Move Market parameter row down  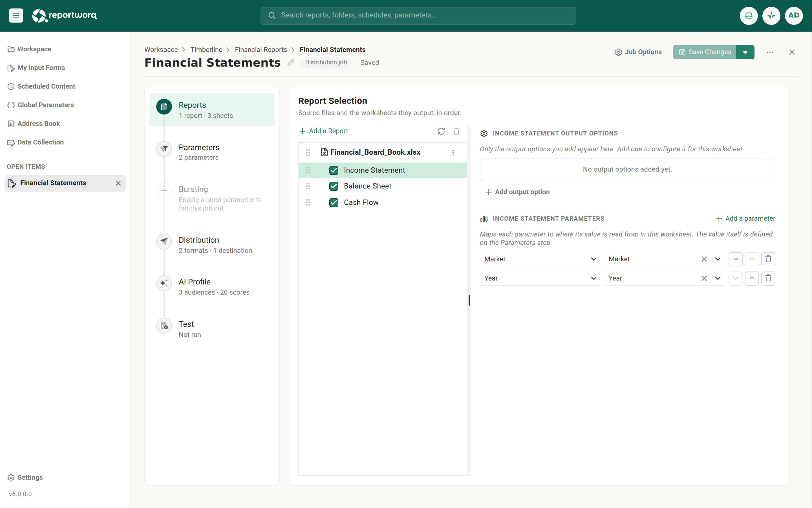(x=735, y=259)
